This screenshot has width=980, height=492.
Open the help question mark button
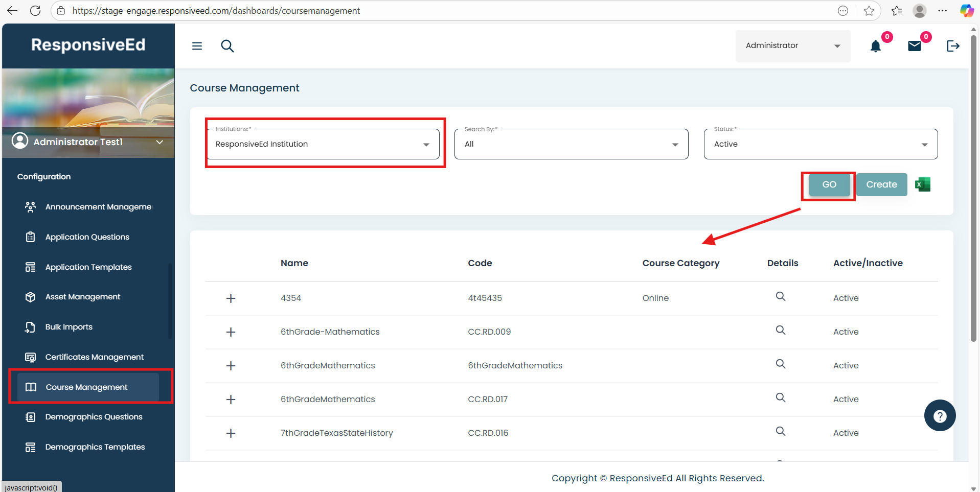(x=940, y=416)
